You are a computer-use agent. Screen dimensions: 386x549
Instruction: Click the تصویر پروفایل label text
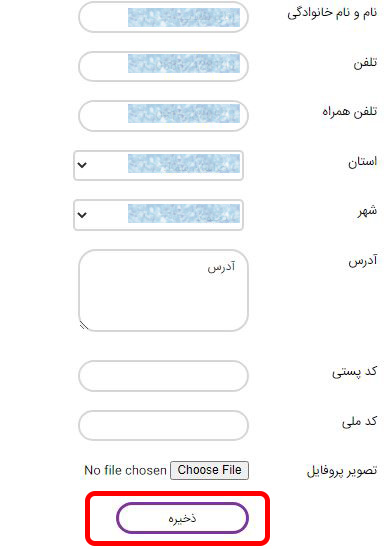click(342, 471)
